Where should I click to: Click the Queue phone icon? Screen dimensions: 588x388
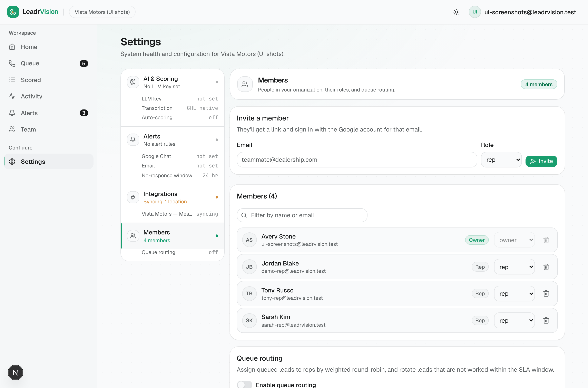(x=12, y=63)
